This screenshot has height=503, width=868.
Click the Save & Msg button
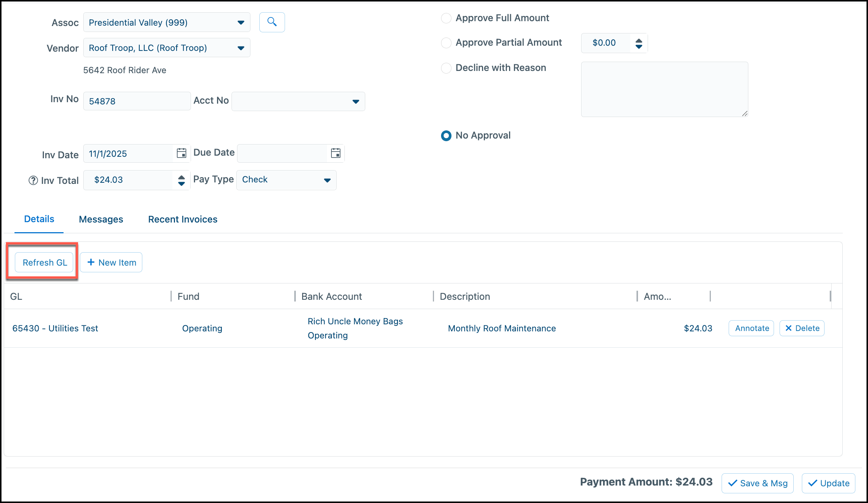(x=758, y=483)
